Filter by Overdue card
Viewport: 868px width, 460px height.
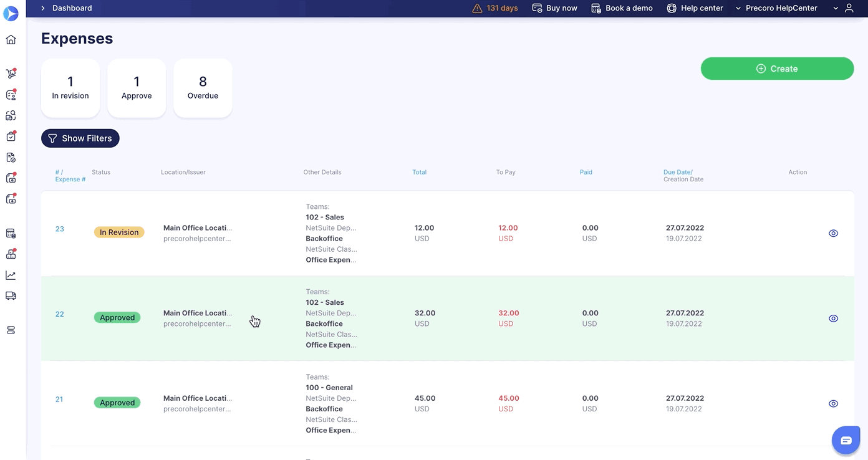click(203, 88)
